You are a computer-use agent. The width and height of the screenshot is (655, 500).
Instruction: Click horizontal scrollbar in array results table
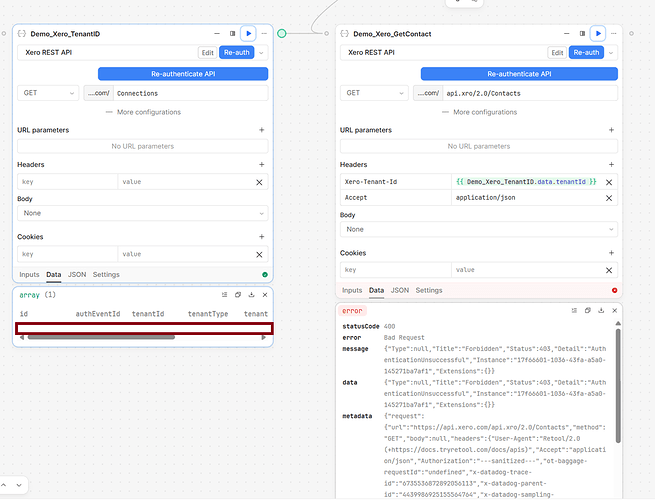pyautogui.click(x=100, y=337)
